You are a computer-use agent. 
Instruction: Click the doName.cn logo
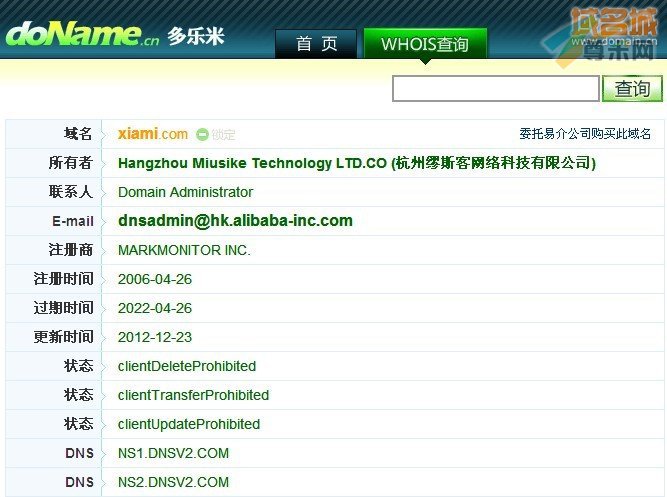pos(82,34)
